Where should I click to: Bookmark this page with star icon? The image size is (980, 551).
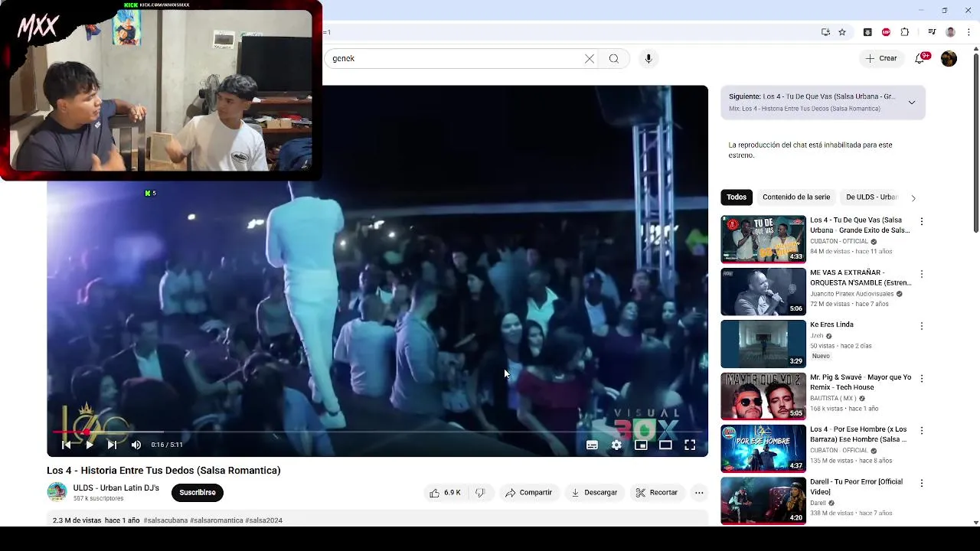click(842, 32)
